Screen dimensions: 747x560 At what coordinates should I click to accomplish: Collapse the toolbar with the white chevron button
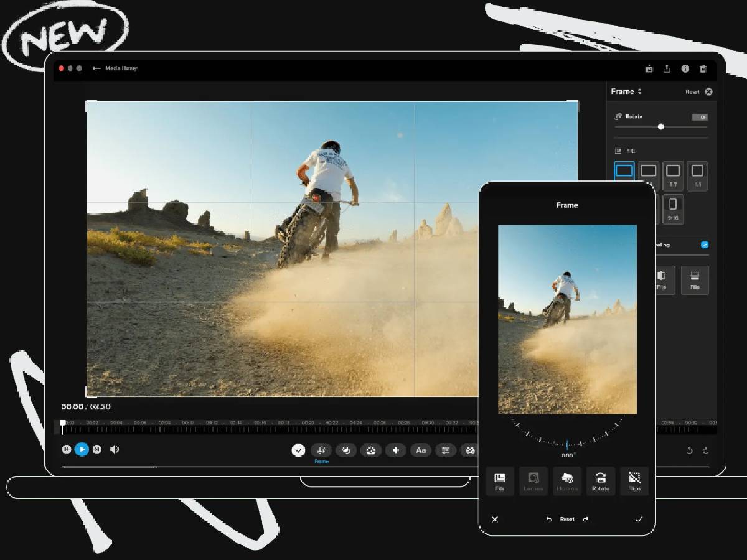(x=298, y=450)
